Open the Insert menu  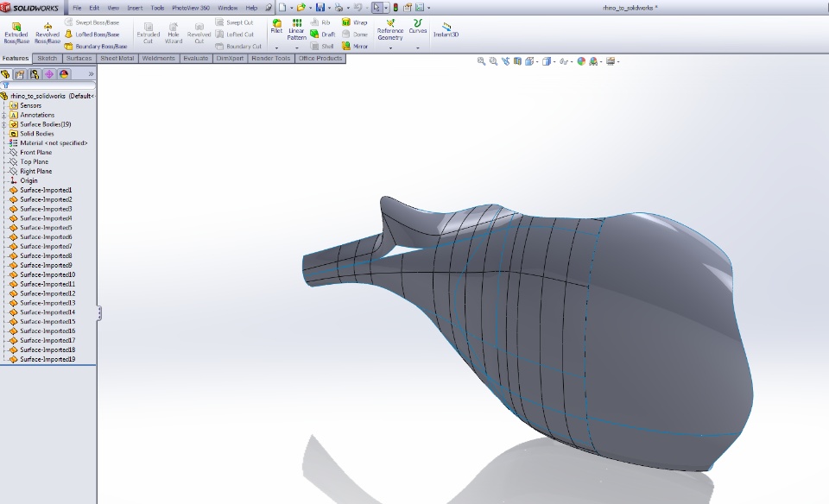click(x=135, y=8)
